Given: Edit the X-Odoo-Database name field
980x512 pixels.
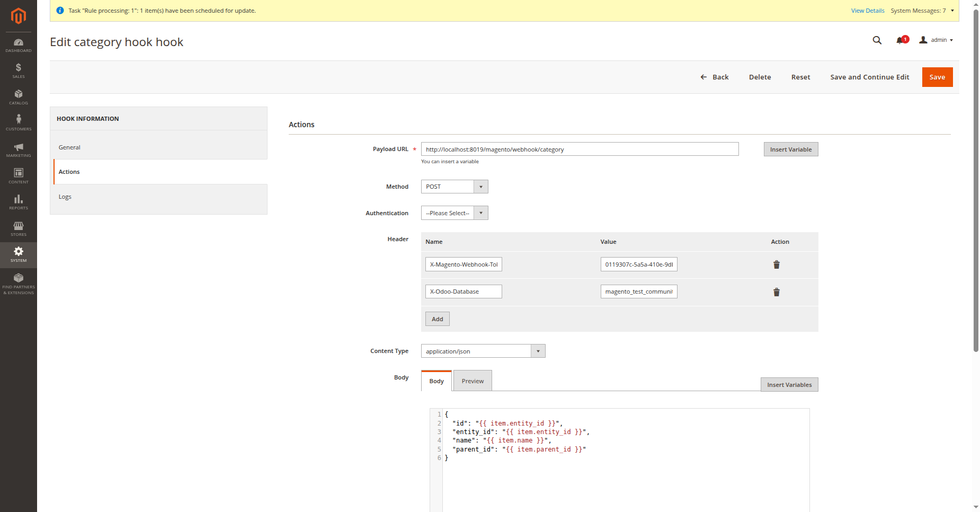Looking at the screenshot, I should tap(464, 292).
